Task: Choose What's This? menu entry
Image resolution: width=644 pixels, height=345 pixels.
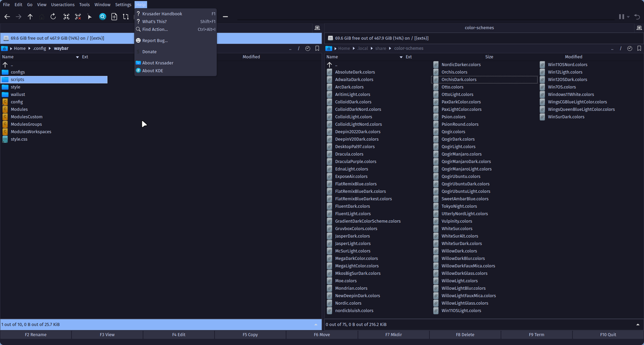Action: [x=176, y=22]
